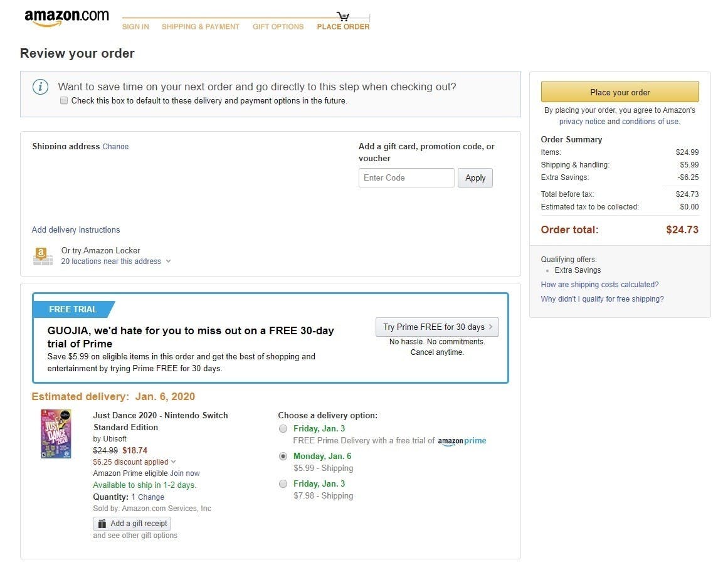Select Friday Jan. 3 free Prime delivery
Image resolution: width=728 pixels, height=565 pixels.
[283, 429]
